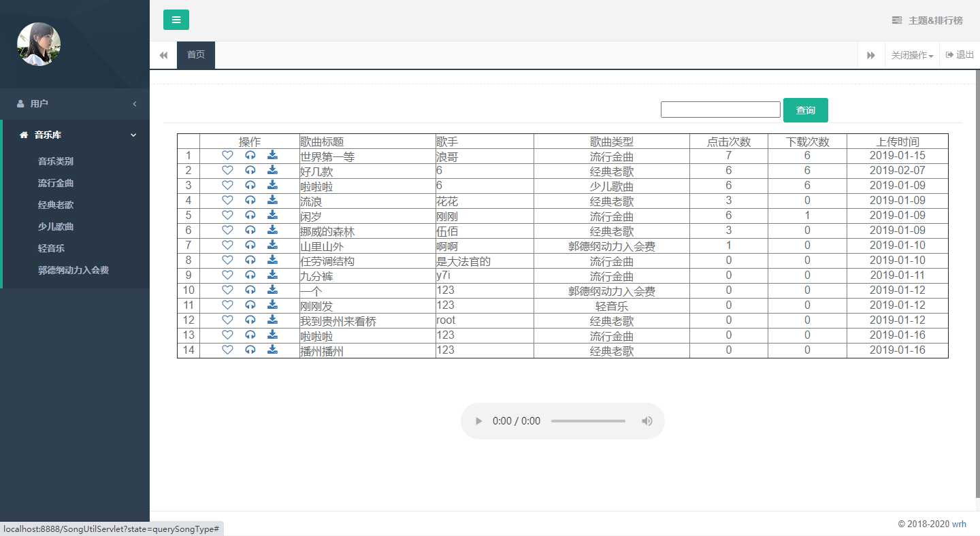The width and height of the screenshot is (980, 536).
Task: Click the 退出 logout link
Action: [x=960, y=55]
